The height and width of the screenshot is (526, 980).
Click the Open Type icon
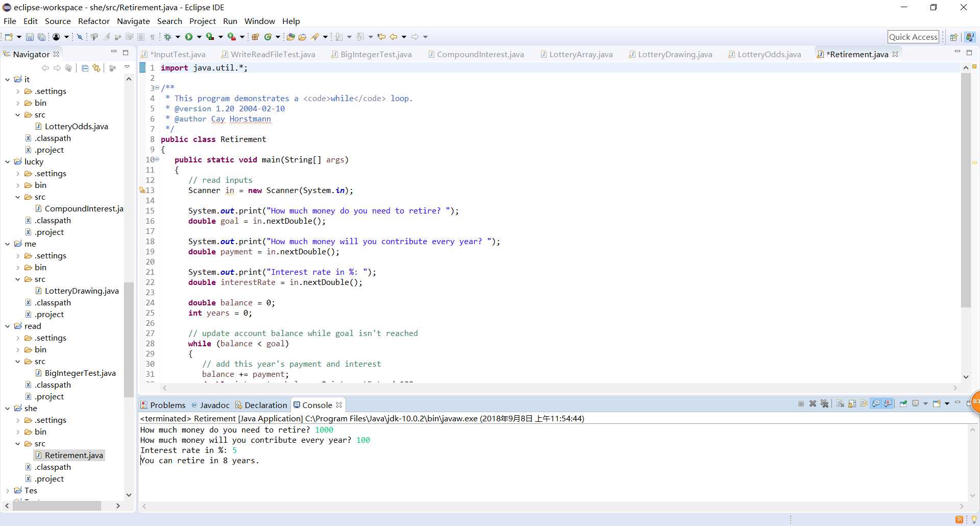pyautogui.click(x=291, y=37)
